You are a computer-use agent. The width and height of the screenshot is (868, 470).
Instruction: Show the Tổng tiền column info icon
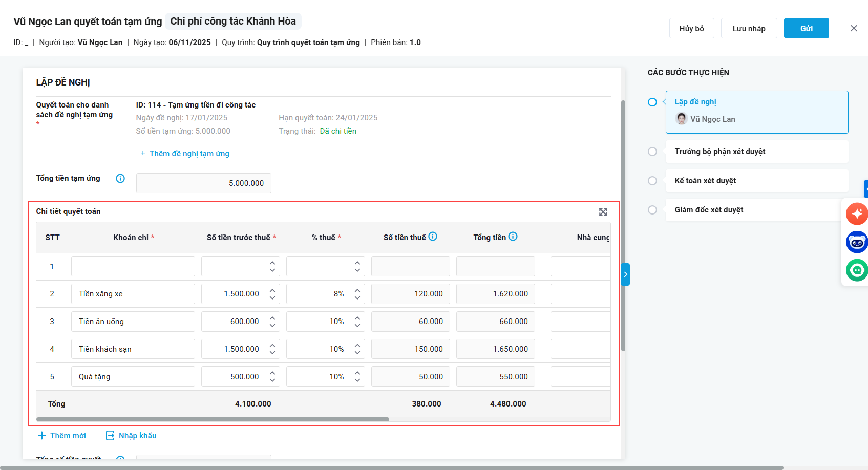point(513,237)
